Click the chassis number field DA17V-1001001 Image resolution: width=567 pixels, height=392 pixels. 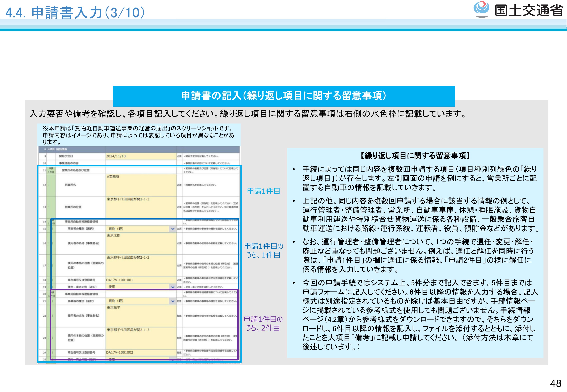tap(141, 280)
